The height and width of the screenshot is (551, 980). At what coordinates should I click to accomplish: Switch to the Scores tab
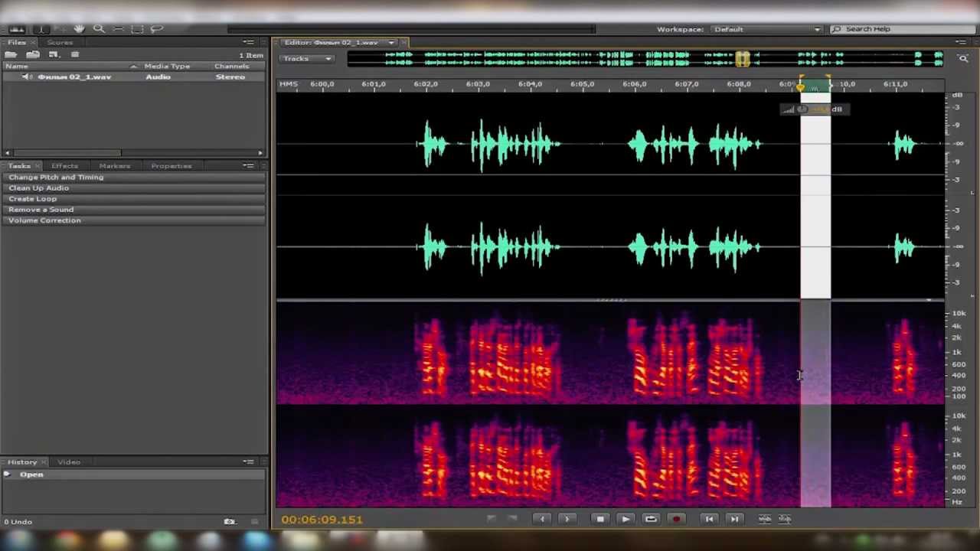tap(60, 42)
